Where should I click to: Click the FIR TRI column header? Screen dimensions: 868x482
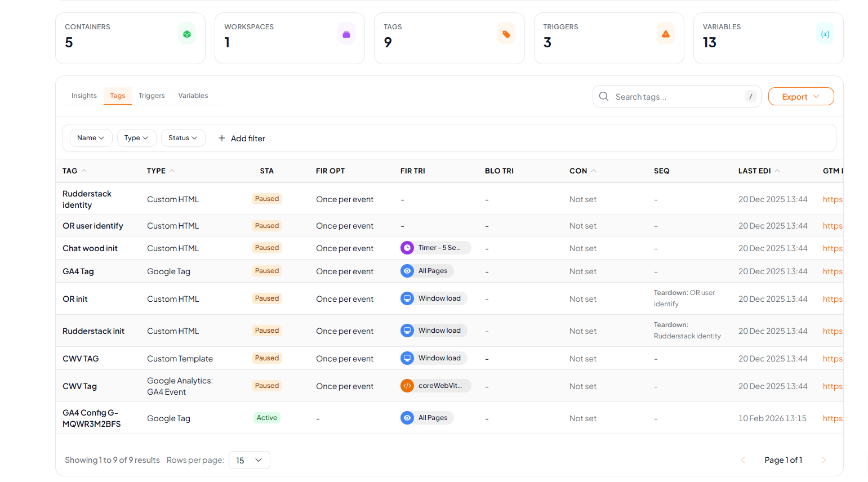click(413, 171)
